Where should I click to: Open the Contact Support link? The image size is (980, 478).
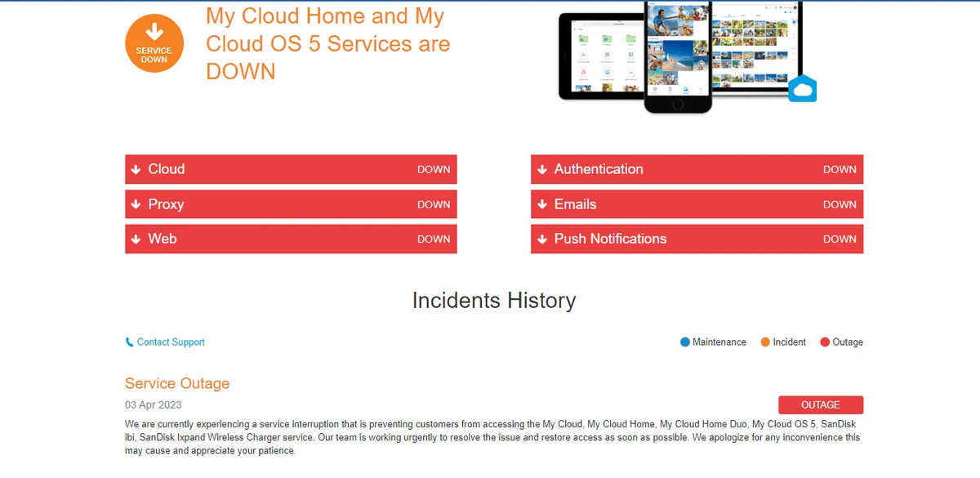tap(171, 342)
